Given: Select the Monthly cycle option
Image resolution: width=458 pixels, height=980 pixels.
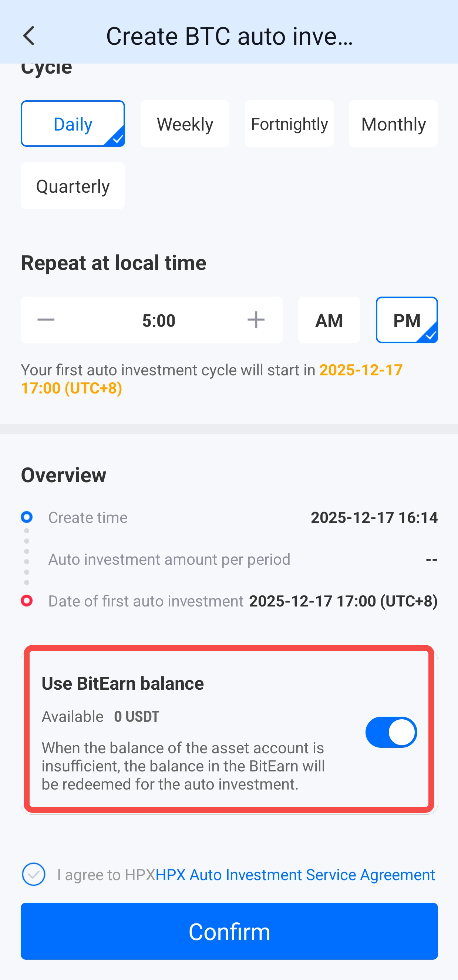Looking at the screenshot, I should (393, 124).
